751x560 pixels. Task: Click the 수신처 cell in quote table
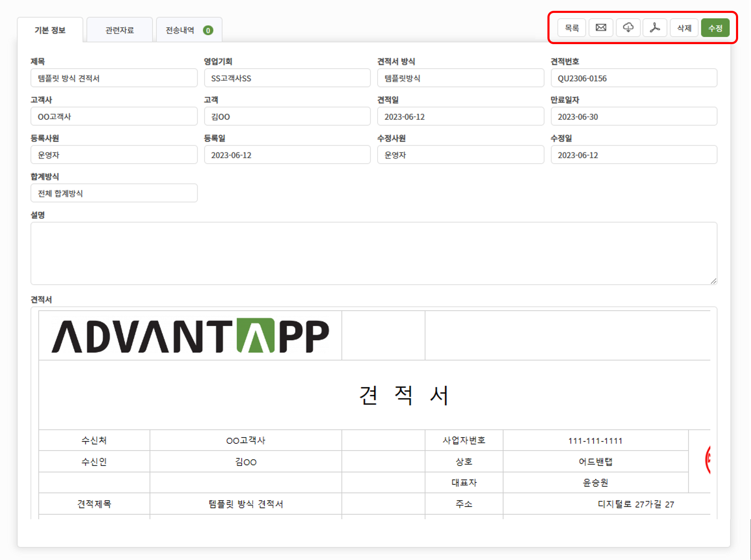pyautogui.click(x=94, y=440)
